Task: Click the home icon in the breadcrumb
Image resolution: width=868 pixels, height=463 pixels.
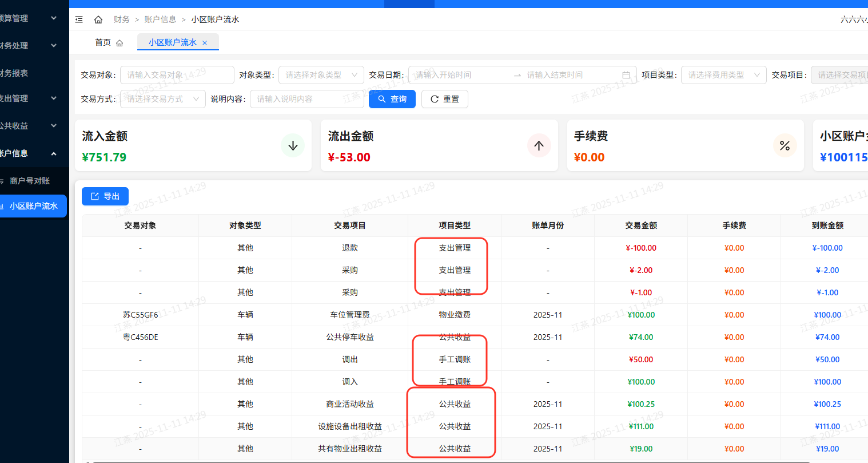Action: click(98, 19)
